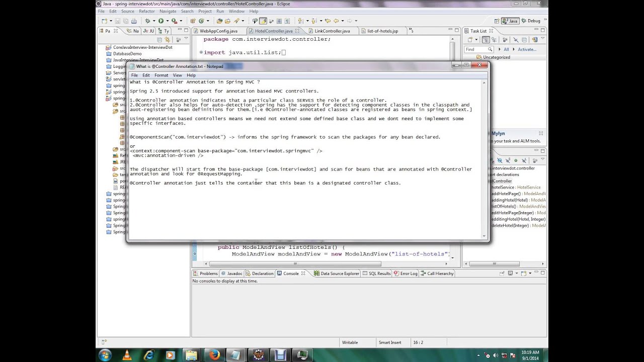Click Notepad vertical scrollbar down arrow
Screen dimensions: 644x362
(485, 236)
